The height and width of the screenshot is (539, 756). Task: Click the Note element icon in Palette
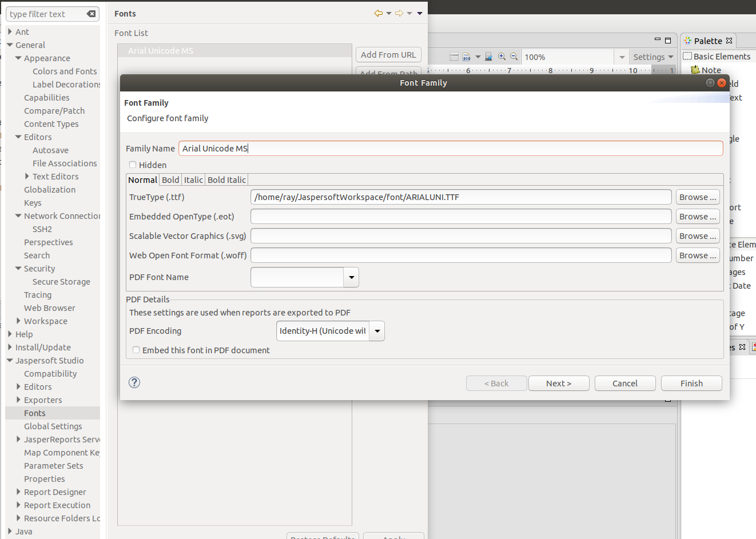[695, 70]
